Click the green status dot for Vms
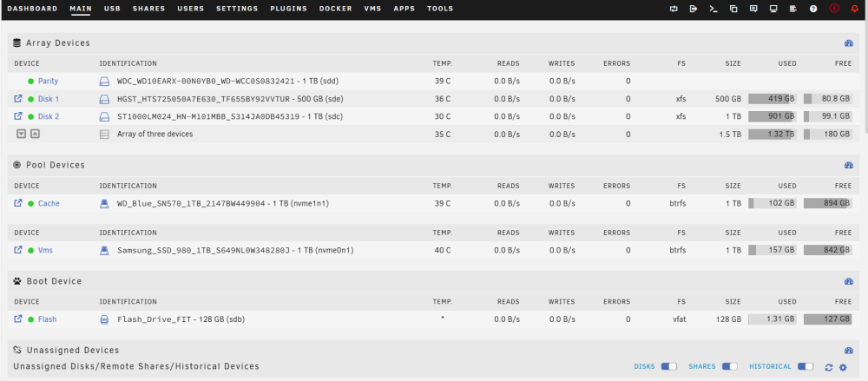The width and height of the screenshot is (868, 381). pyautogui.click(x=31, y=250)
